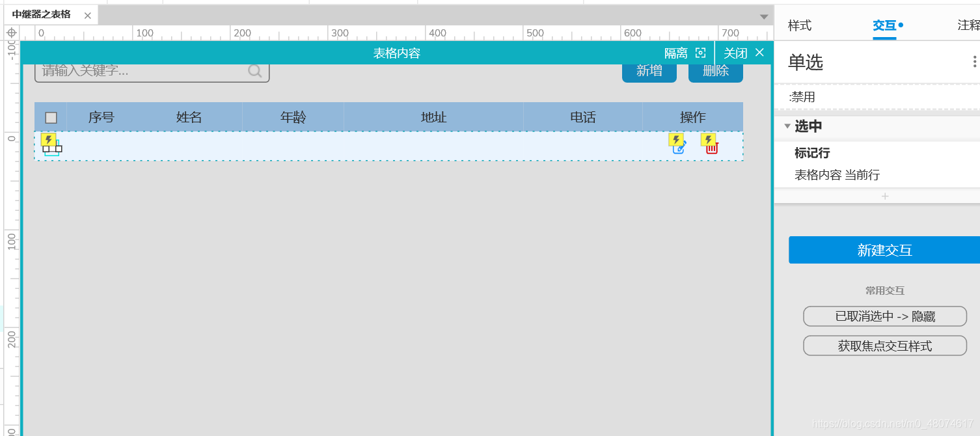Click the 删除 button
The image size is (980, 436).
click(x=716, y=71)
